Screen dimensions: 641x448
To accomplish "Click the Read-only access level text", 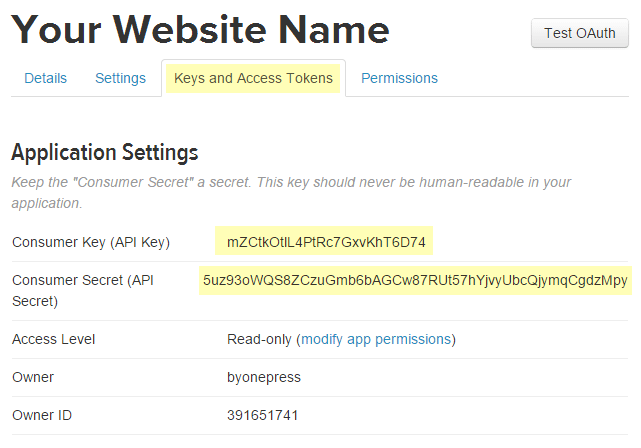I will pos(259,339).
